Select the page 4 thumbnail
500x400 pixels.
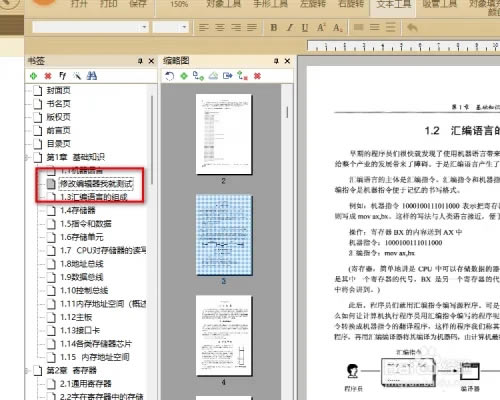[224, 336]
